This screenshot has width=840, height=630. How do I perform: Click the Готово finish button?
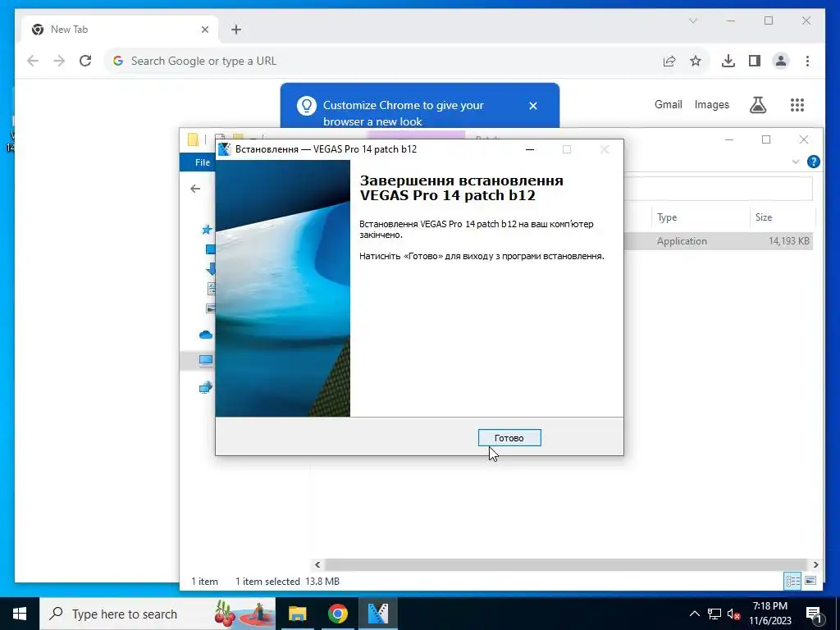(509, 438)
